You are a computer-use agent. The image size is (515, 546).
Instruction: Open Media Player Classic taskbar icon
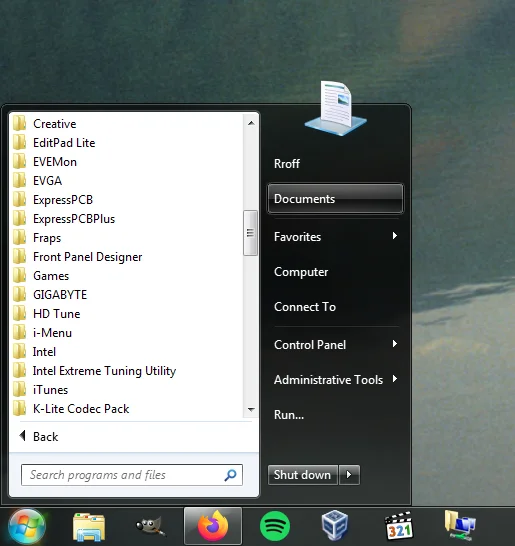[398, 526]
